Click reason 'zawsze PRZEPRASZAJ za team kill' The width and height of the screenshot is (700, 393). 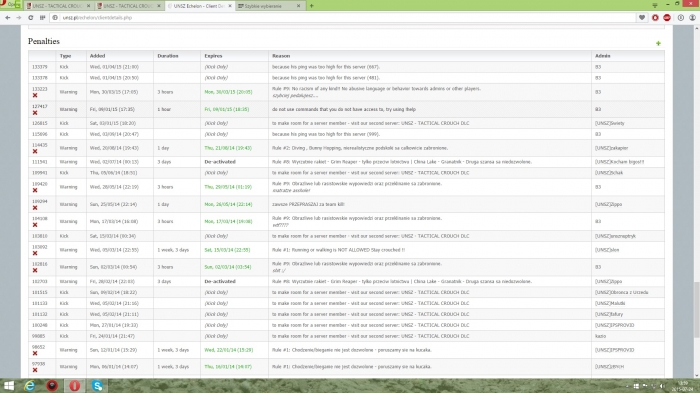[x=308, y=205]
